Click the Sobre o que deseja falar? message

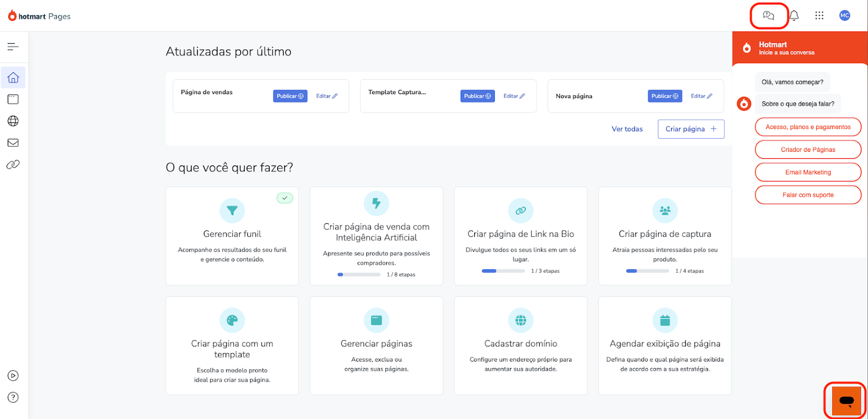798,104
